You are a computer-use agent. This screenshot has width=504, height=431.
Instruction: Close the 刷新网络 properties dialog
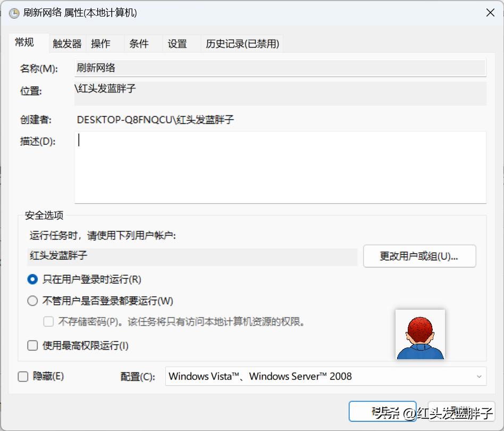point(490,12)
